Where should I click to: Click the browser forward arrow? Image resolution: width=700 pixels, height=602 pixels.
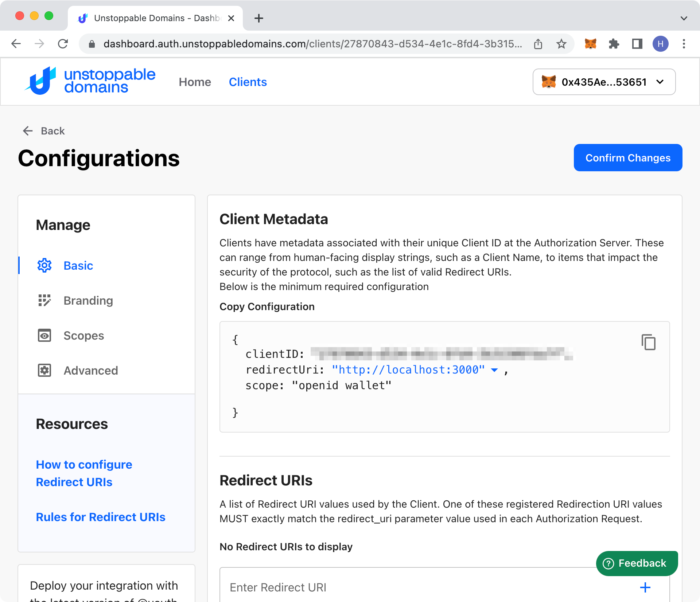[x=39, y=44]
